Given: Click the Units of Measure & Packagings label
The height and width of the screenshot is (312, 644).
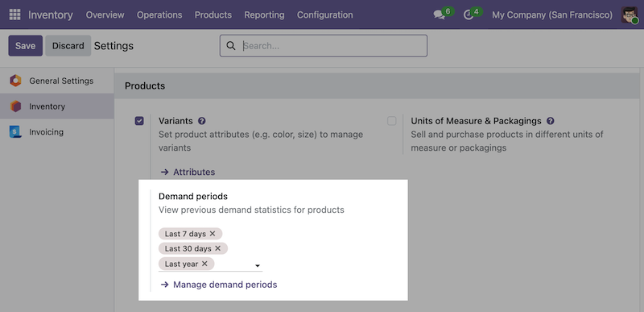Looking at the screenshot, I should tap(476, 121).
